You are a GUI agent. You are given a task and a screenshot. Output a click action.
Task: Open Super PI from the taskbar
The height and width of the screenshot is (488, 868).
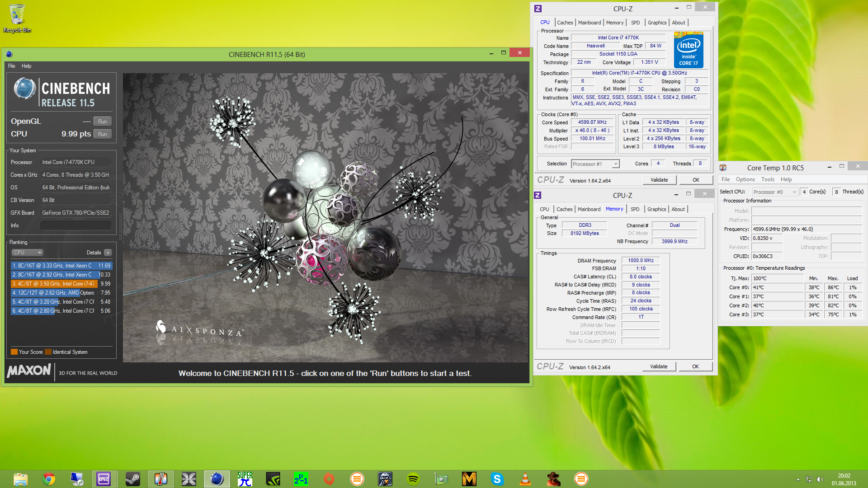click(x=245, y=479)
